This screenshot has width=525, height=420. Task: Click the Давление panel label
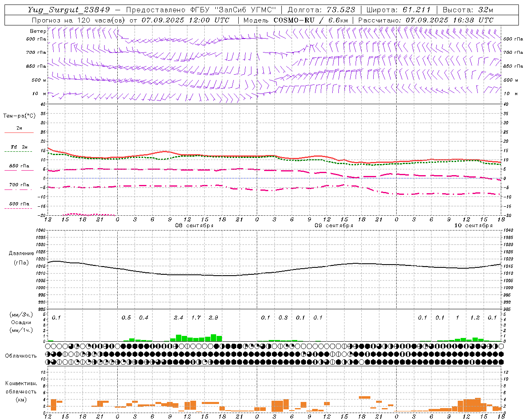pos(21,253)
